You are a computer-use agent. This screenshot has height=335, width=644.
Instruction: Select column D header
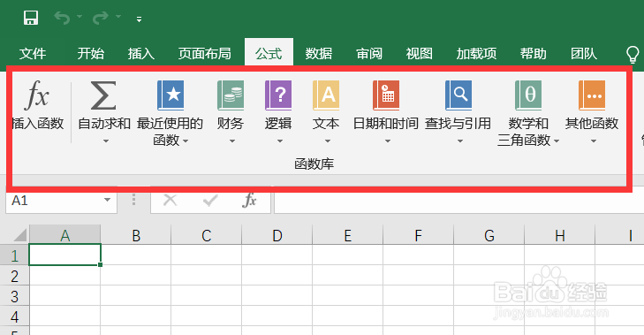(x=277, y=235)
